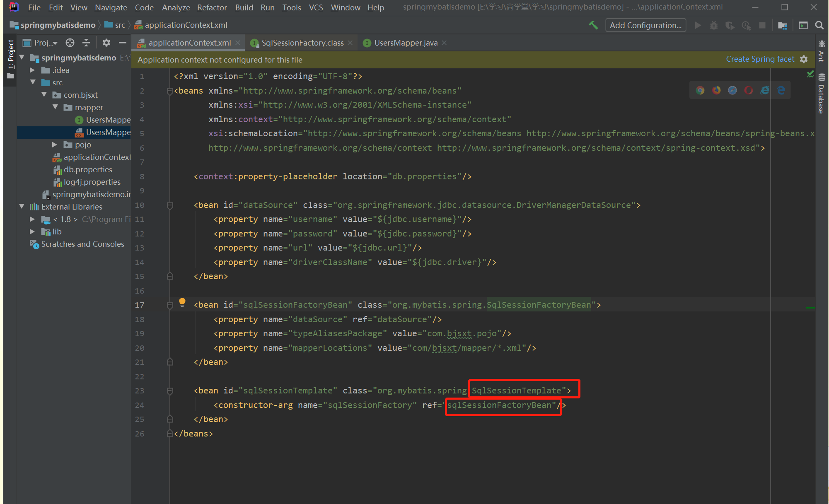The height and width of the screenshot is (504, 829).
Task: Open in Firefox browser icon
Action: click(x=716, y=90)
